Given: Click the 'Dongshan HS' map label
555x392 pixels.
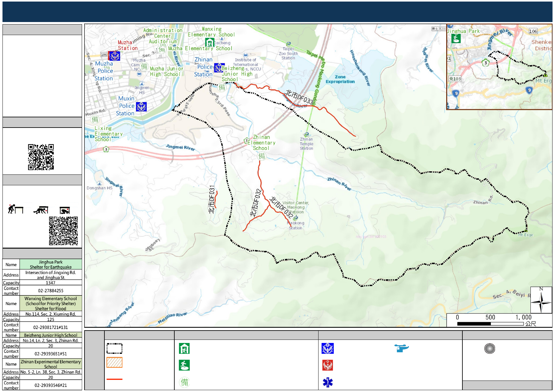Looking at the screenshot, I should 99,188.
